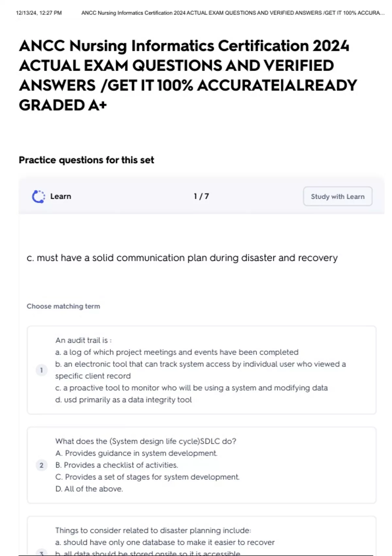Click the 12/13/24 print timestamp
The width and height of the screenshot is (392, 556).
coord(39,13)
